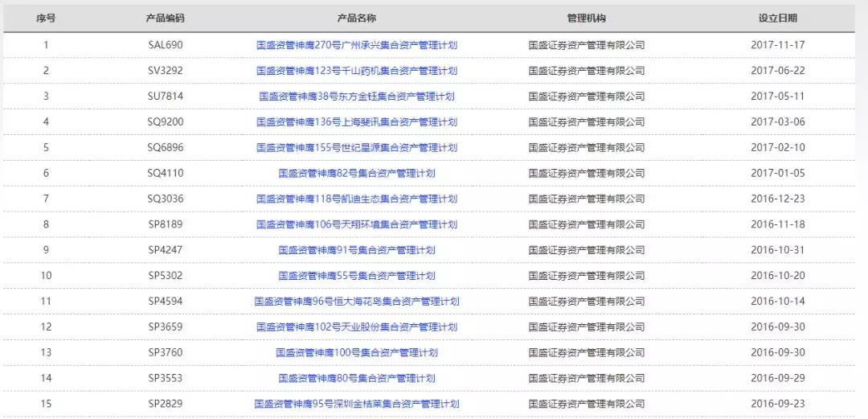Click the date 2017-11-17
Image resolution: width=868 pixels, height=419 pixels.
coord(778,45)
